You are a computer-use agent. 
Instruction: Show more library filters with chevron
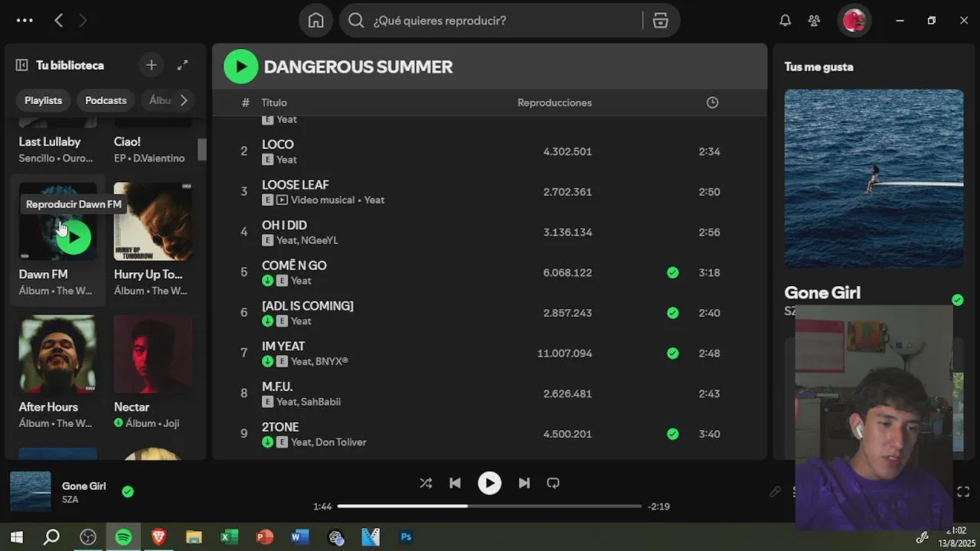coord(184,100)
